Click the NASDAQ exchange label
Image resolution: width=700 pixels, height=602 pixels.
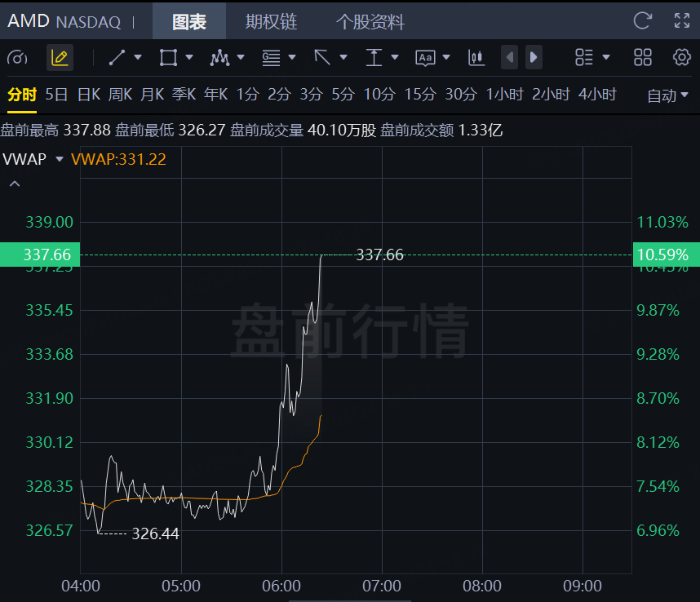pyautogui.click(x=88, y=22)
